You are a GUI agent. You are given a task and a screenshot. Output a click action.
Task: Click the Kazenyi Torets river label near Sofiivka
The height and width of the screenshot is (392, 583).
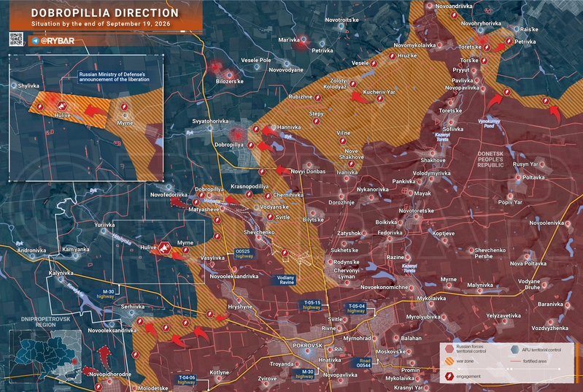442,137
